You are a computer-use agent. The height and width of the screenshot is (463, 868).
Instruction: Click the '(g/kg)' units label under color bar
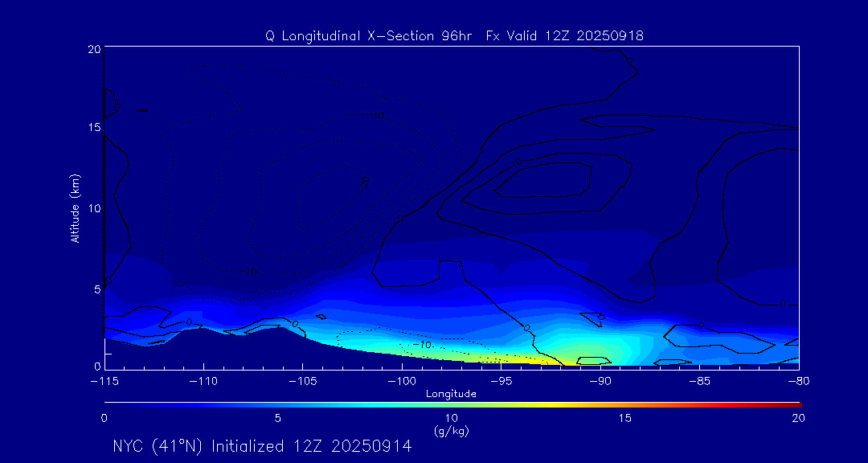451,431
